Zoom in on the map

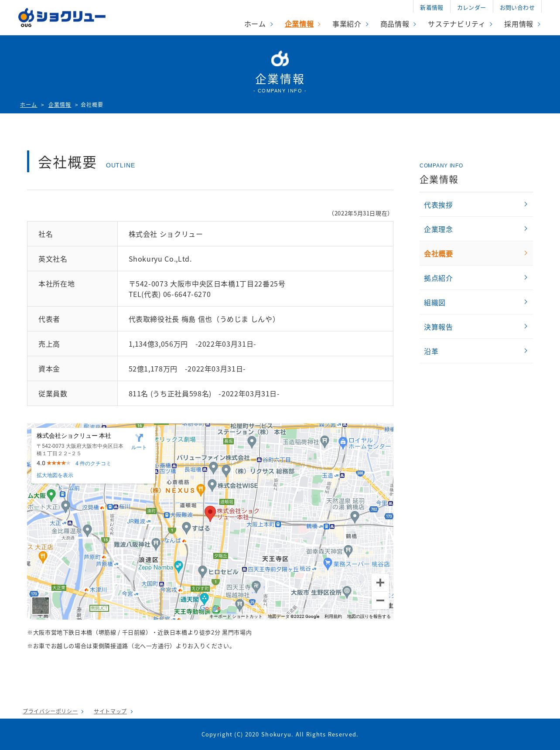(380, 583)
